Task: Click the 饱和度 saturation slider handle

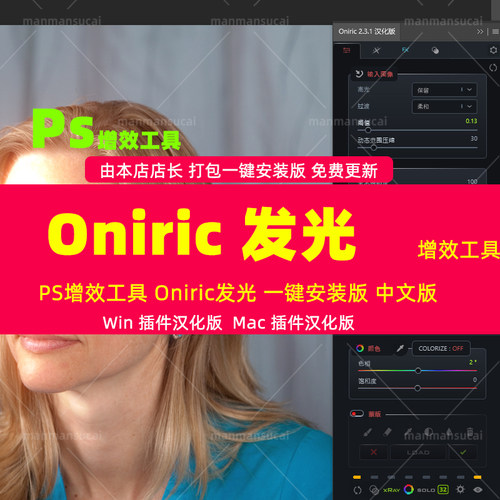Action: [x=417, y=388]
